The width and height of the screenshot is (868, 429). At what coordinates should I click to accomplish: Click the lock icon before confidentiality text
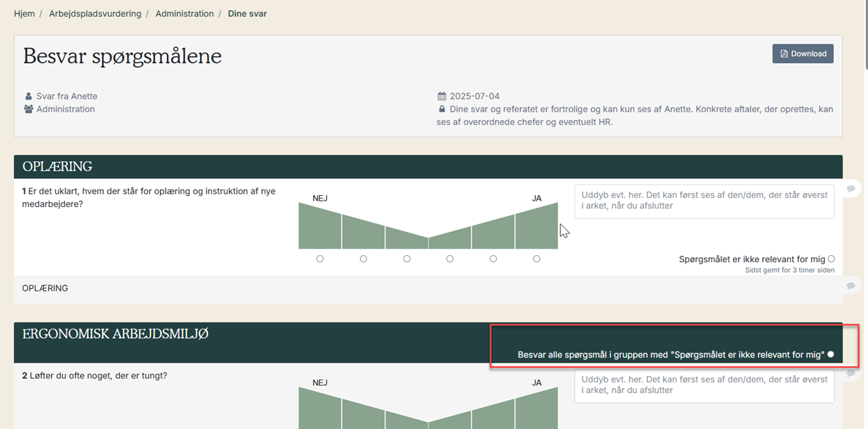[442, 110]
